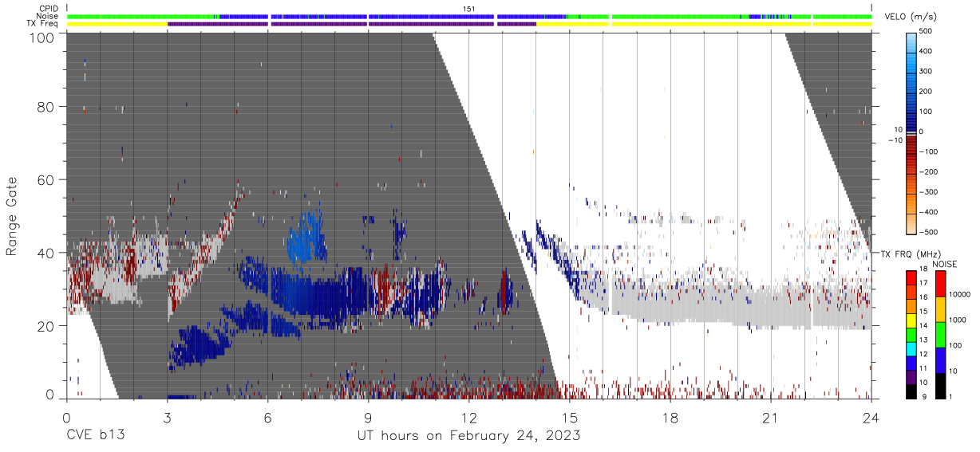980x452 pixels.
Task: Click the 'Range Gate' vertical axis title
Action: (x=12, y=216)
